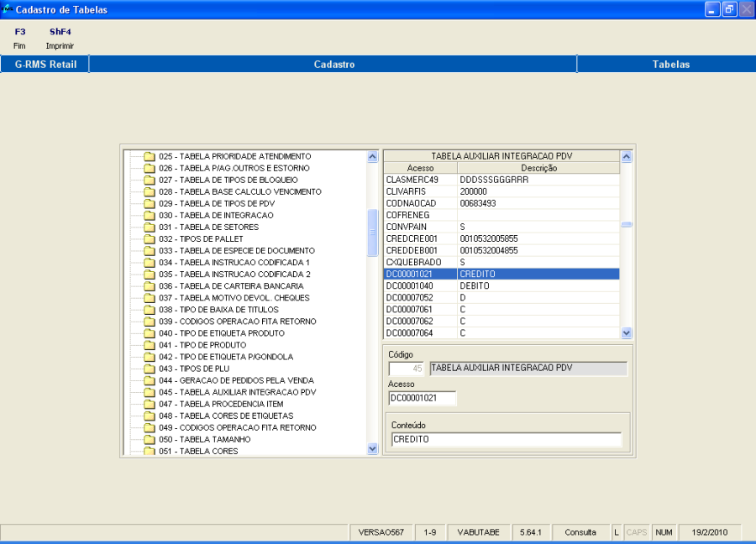Click folder icon of 032 - TIPOS DE PALLET
Screen dimensions: 756x544
(x=150, y=239)
